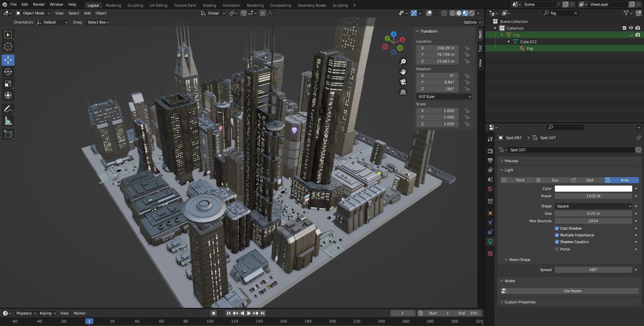This screenshot has height=326, width=644.
Task: Switch viewport to rendered shading
Action: pyautogui.click(x=472, y=13)
